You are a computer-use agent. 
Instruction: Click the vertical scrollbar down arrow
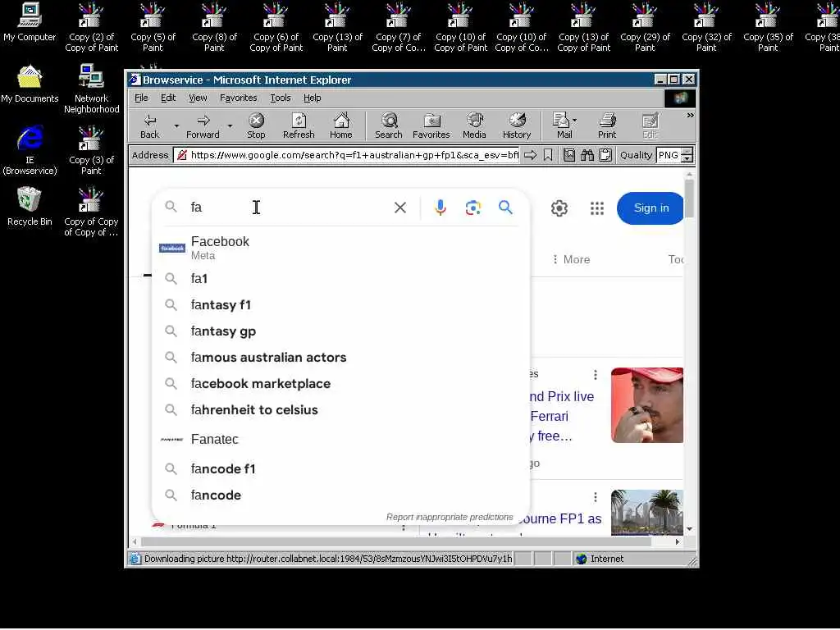tap(689, 529)
